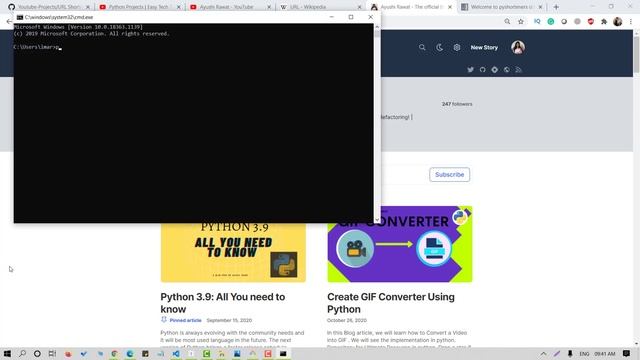Switch to Welcome to pyshorteners tab
Viewport: 640px width, 360px height.
click(x=501, y=7)
